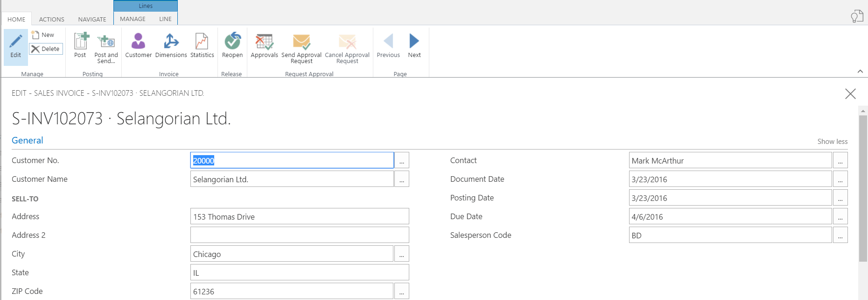Open Contact lookup button

coord(840,160)
